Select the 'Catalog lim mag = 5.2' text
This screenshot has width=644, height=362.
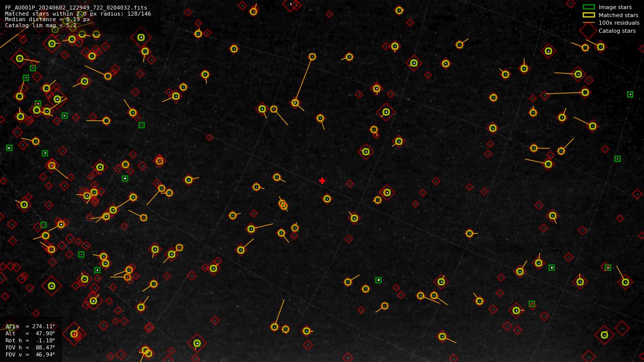(41, 25)
